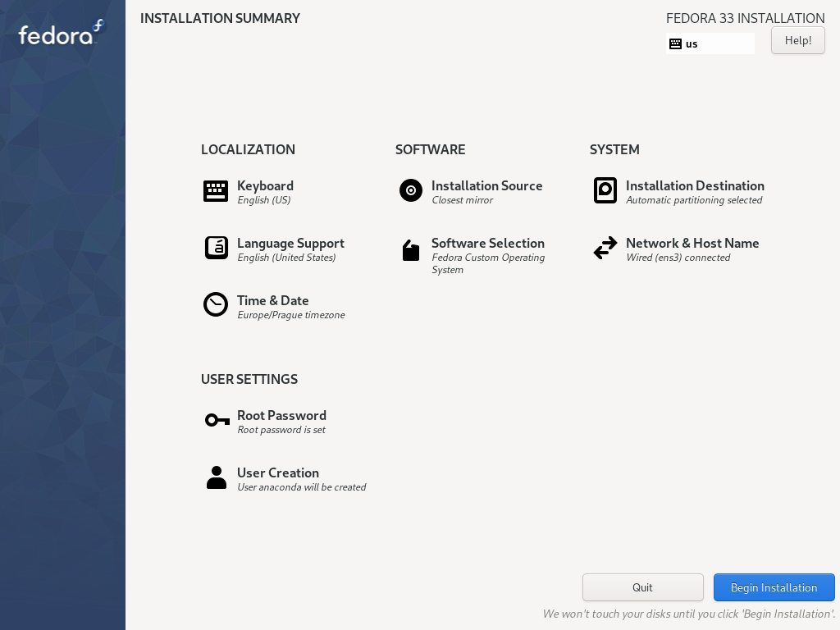Image resolution: width=840 pixels, height=630 pixels.
Task: Click the User Creation person icon
Action: point(217,477)
